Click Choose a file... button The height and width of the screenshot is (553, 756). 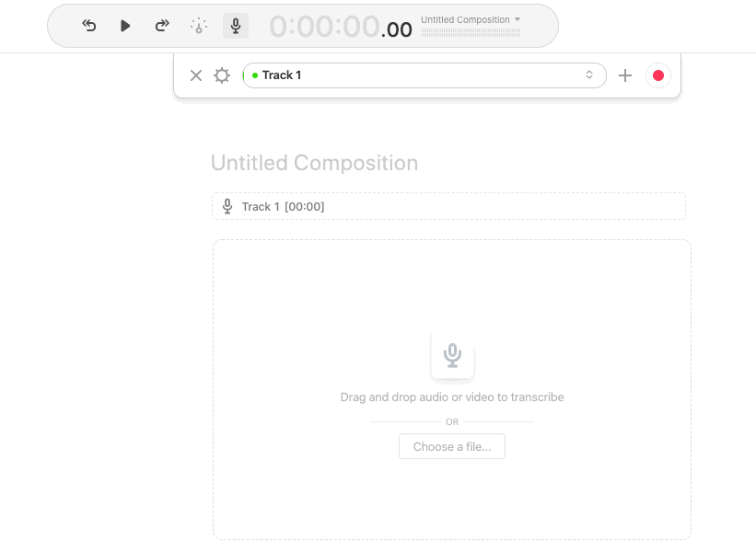pyautogui.click(x=452, y=446)
